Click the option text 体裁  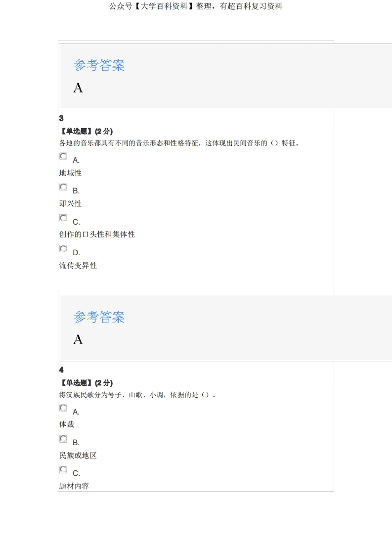(x=67, y=424)
